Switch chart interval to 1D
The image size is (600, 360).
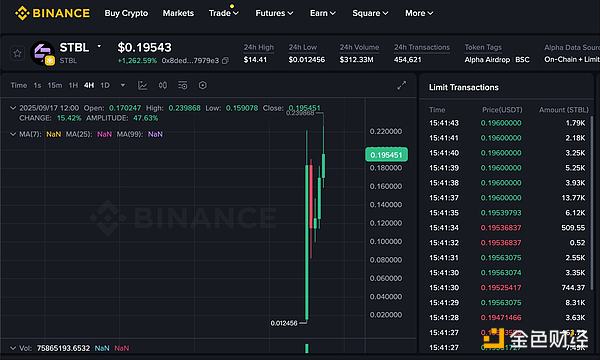coord(105,85)
